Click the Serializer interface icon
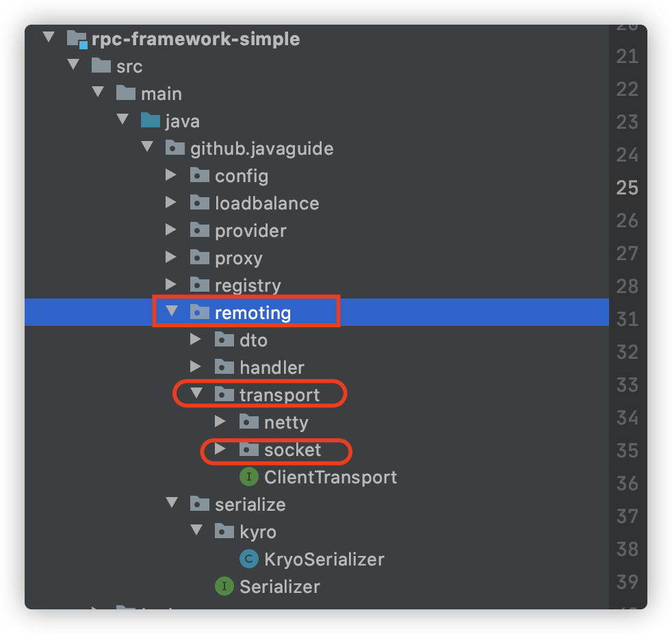 (224, 587)
